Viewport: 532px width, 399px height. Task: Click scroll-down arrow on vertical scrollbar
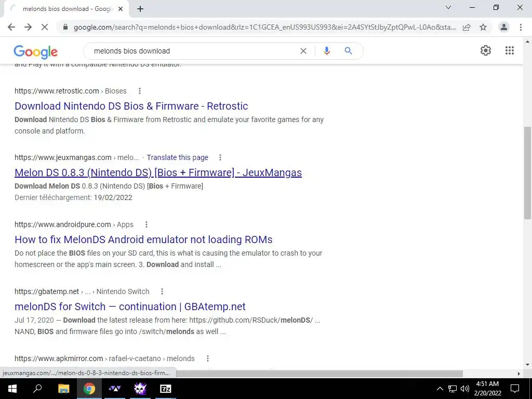pos(527,365)
